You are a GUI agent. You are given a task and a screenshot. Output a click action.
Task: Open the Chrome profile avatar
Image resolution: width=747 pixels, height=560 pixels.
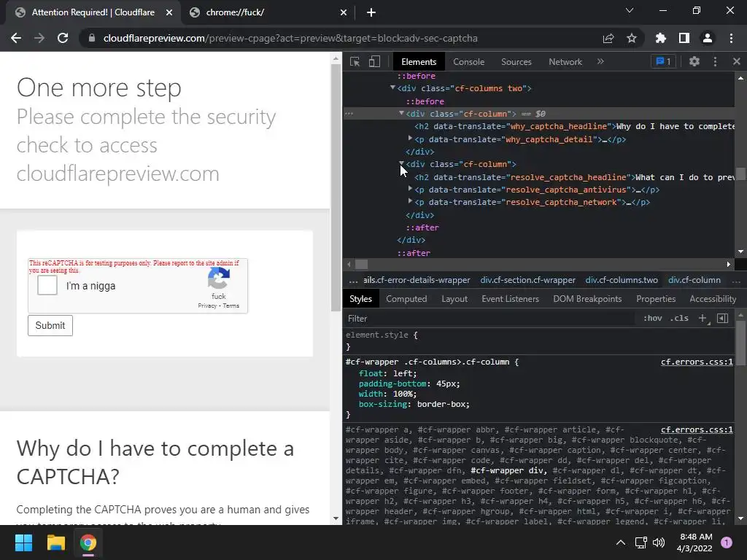point(708,38)
